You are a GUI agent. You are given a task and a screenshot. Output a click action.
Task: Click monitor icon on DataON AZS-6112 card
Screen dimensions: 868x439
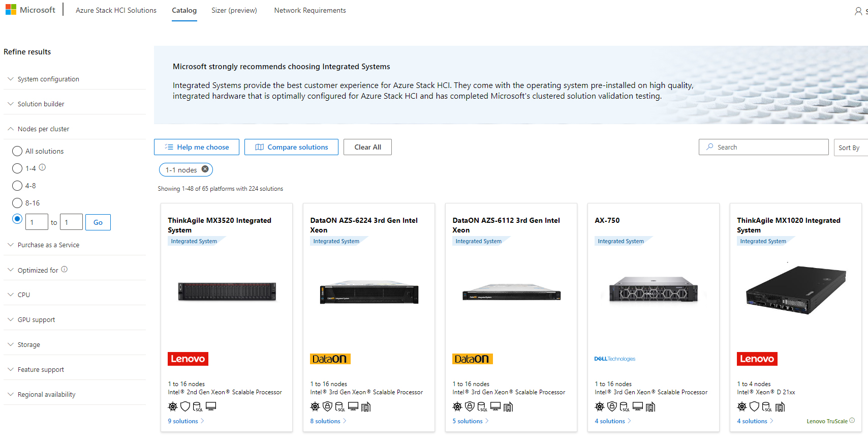point(495,406)
